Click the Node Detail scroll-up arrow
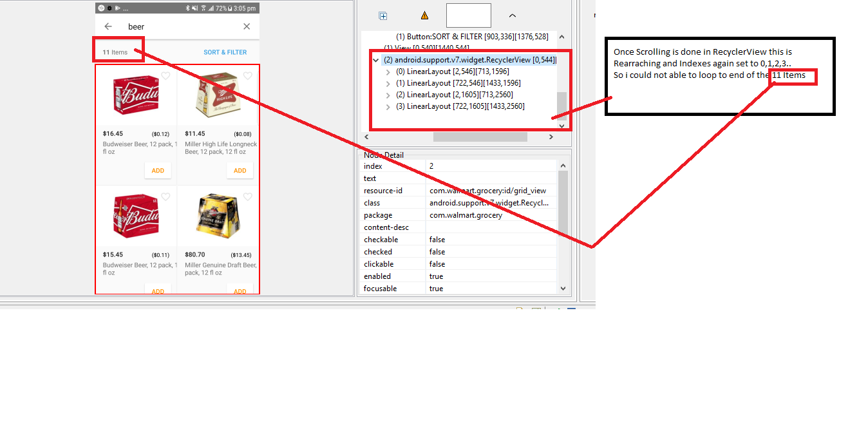 click(563, 166)
